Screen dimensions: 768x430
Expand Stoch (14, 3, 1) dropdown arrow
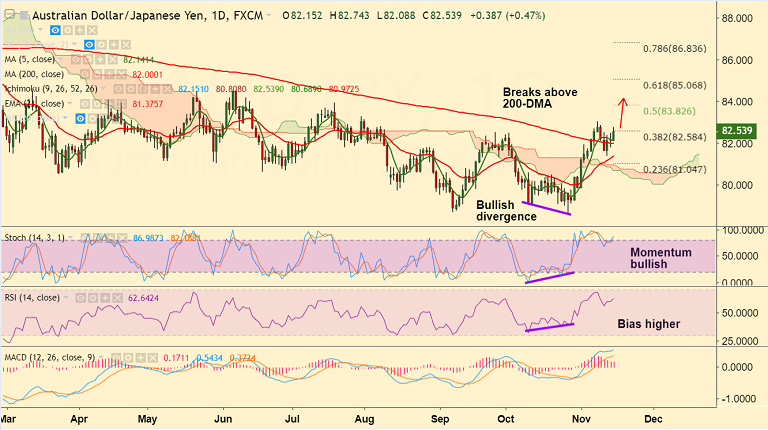click(70, 238)
